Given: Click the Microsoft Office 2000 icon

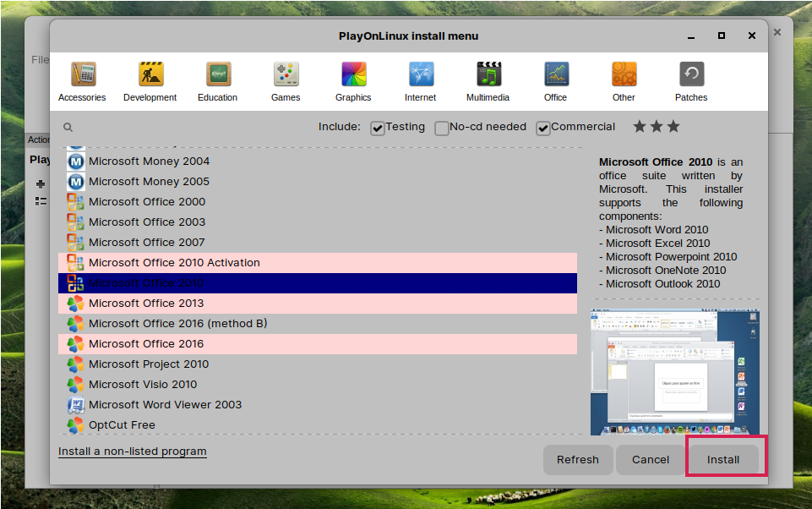Looking at the screenshot, I should pos(75,202).
